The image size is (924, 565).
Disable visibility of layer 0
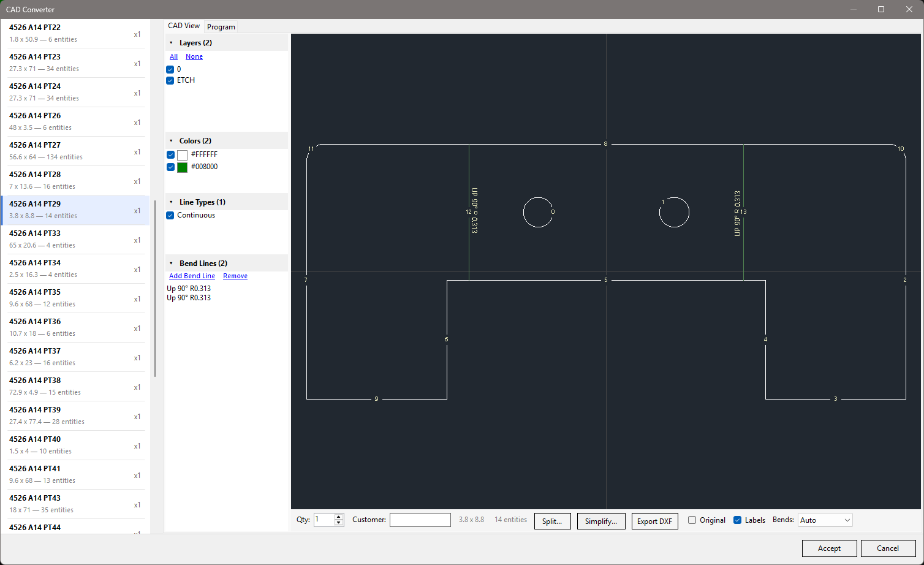[x=170, y=69]
